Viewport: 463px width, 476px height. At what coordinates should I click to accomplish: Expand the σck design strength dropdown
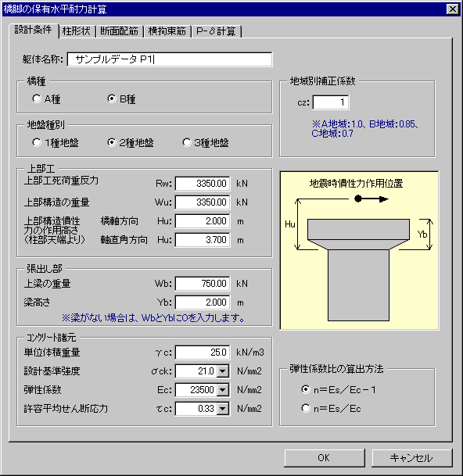point(223,371)
